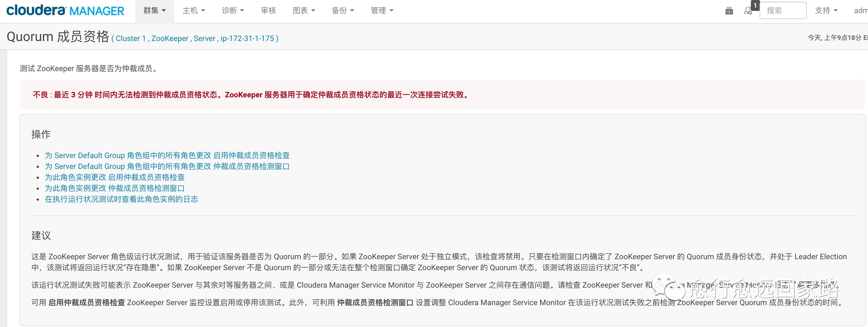Follow the Server breadcrumb link
Image resolution: width=868 pixels, height=327 pixels.
205,38
